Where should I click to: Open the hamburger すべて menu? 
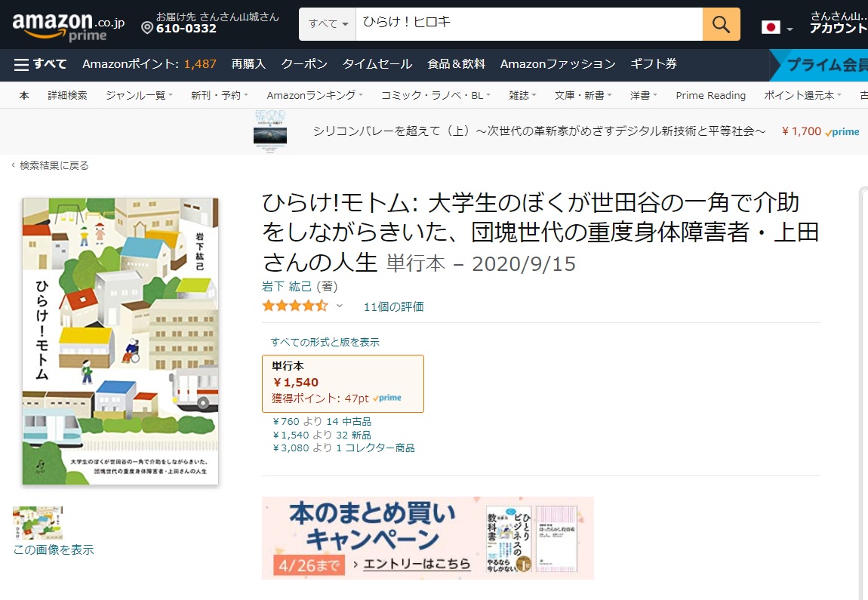(40, 64)
